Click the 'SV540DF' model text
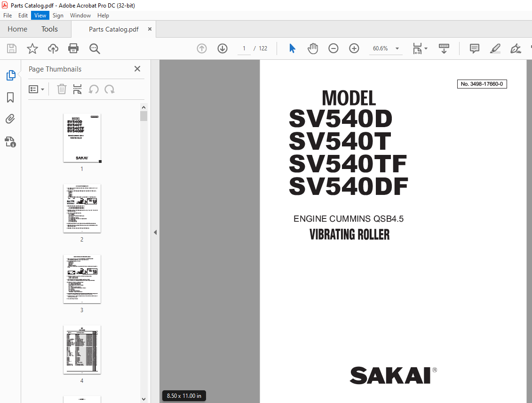 click(349, 186)
